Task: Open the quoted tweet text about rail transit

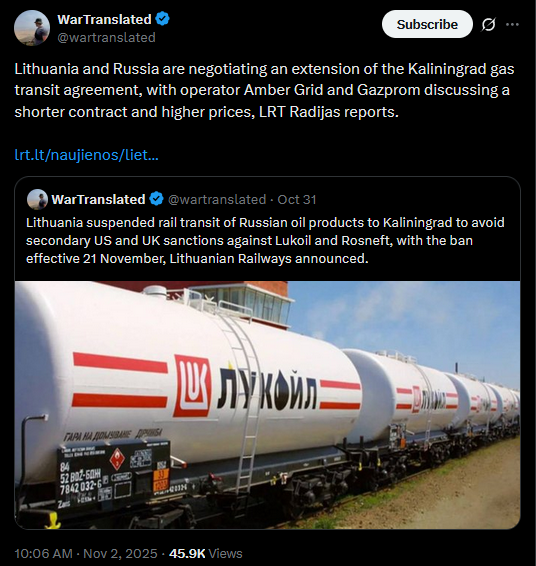Action: (265, 240)
